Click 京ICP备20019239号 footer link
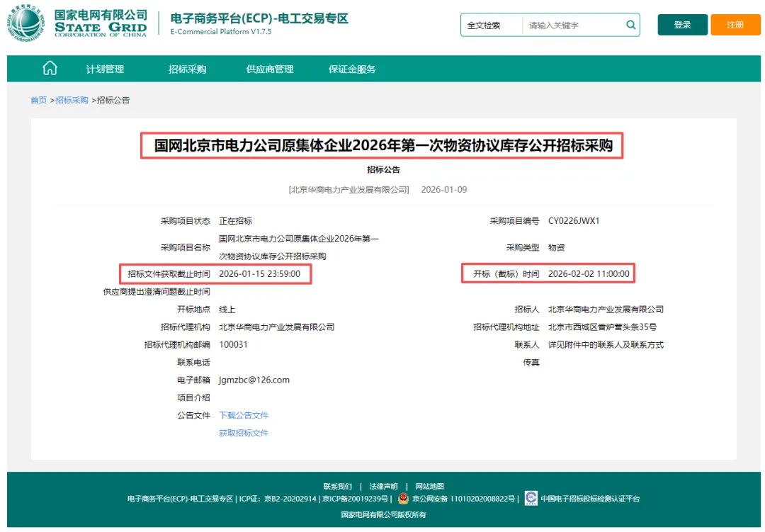 (355, 498)
